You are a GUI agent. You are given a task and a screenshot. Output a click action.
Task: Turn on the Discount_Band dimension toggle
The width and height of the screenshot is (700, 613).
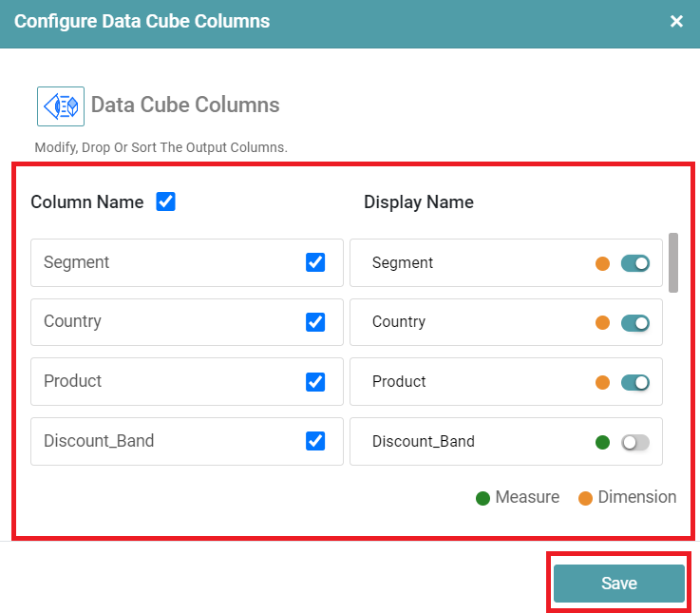tap(634, 442)
